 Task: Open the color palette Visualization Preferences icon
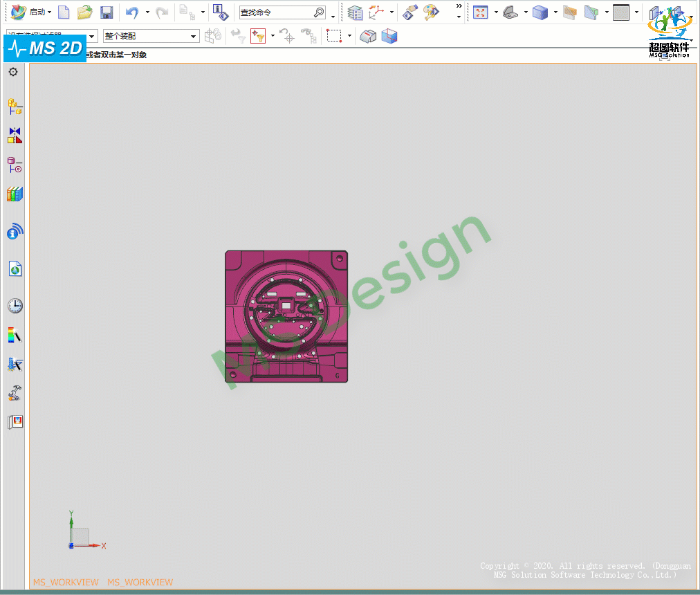pos(431,12)
